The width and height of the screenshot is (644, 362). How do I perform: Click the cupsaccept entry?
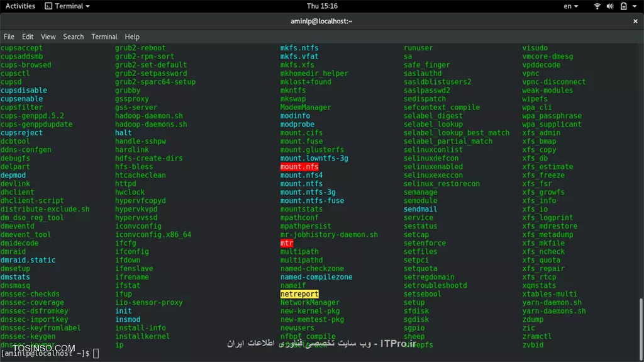21,48
